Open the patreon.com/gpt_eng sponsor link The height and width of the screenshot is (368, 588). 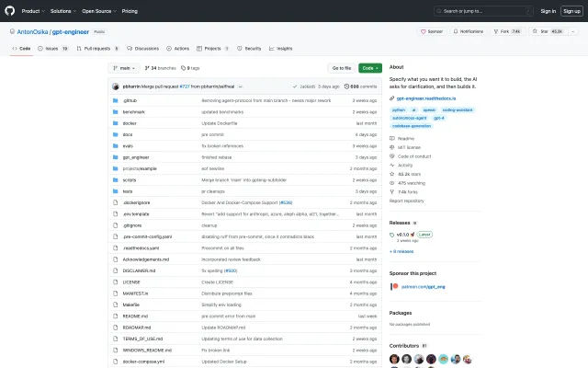[423, 287]
